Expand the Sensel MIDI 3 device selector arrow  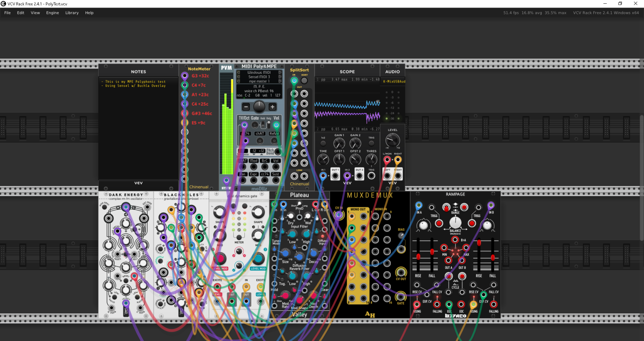pos(280,77)
